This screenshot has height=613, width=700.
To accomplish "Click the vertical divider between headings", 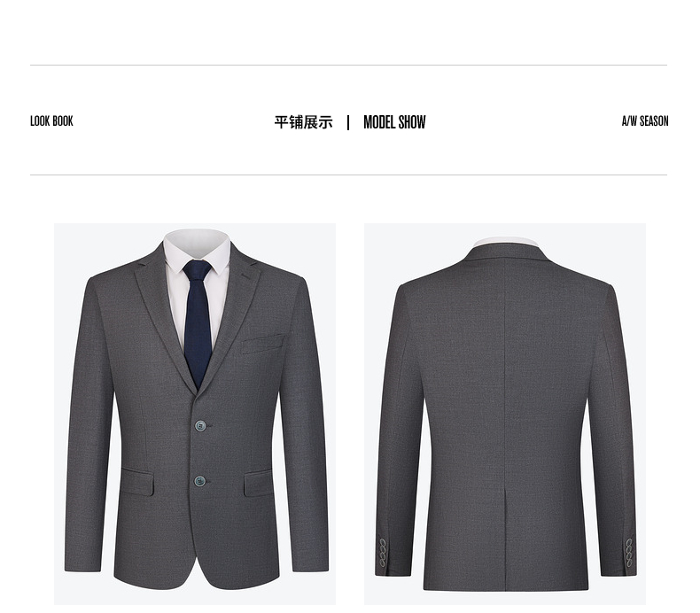I will pos(348,123).
